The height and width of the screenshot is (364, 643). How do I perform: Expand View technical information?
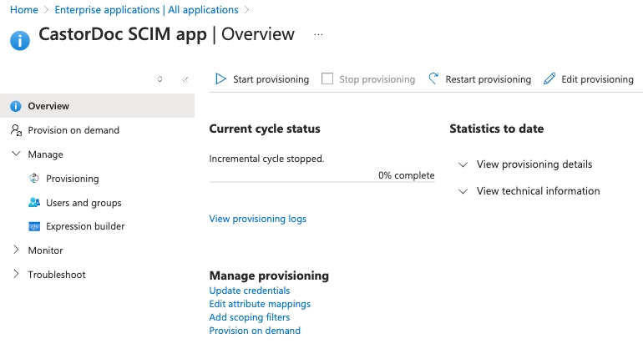point(463,191)
